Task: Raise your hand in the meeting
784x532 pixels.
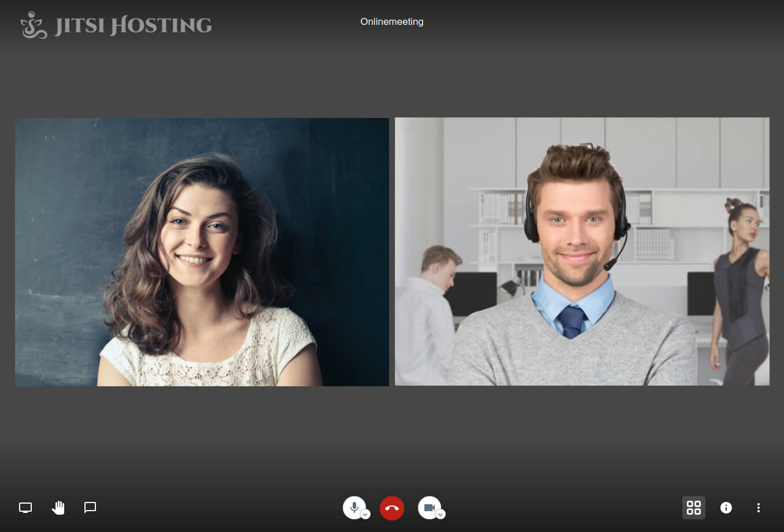Action: pos(58,508)
